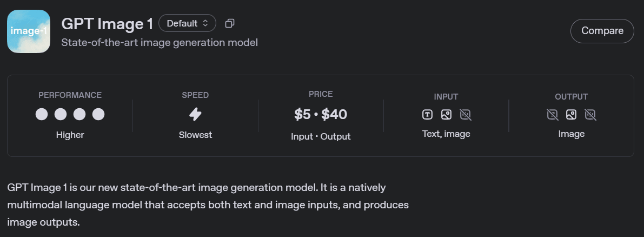Click the crossed-out text output icon
This screenshot has width=644, height=237.
553,115
